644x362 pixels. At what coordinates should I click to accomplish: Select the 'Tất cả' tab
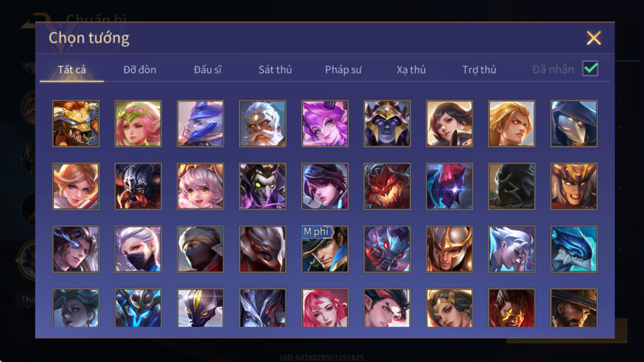point(72,69)
